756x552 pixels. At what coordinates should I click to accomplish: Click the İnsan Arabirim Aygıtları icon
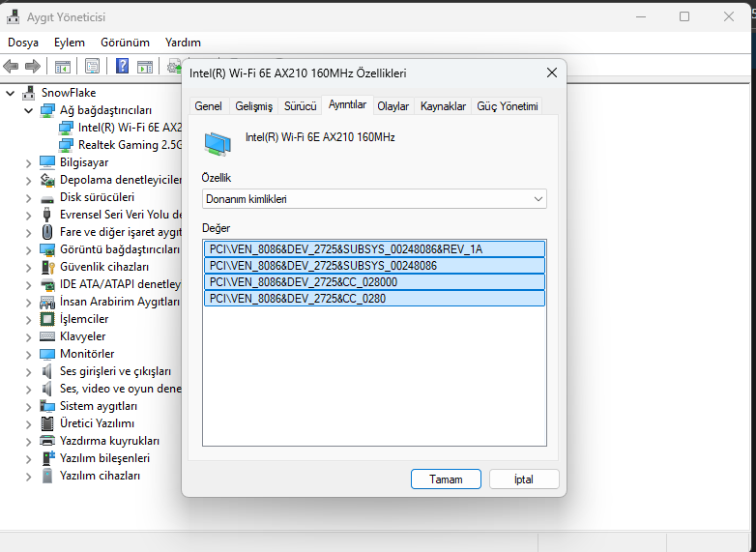click(x=47, y=302)
